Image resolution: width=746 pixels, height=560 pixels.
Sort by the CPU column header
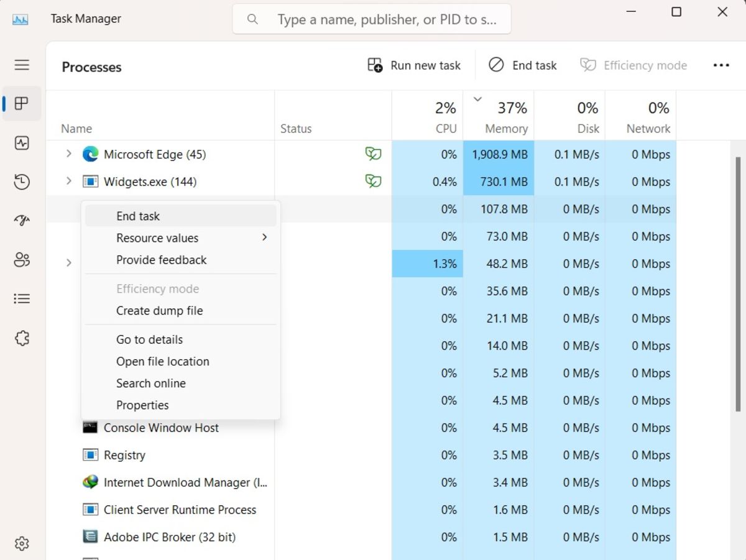(427, 116)
